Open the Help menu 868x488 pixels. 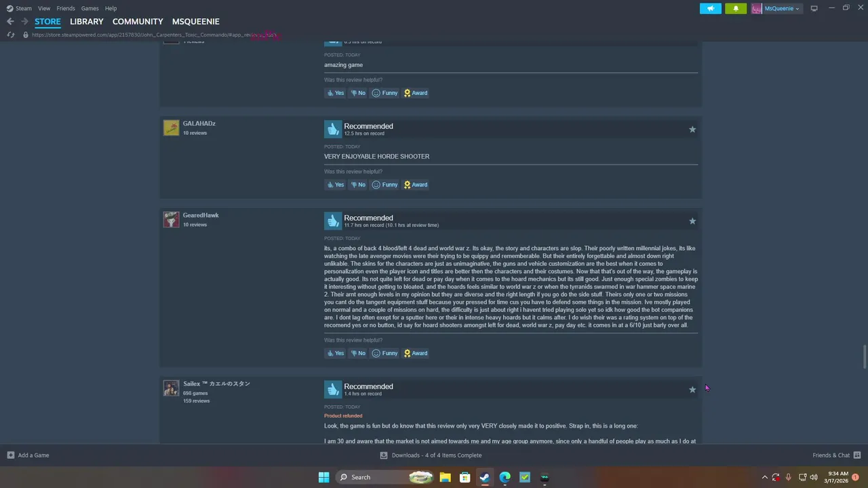click(x=111, y=8)
